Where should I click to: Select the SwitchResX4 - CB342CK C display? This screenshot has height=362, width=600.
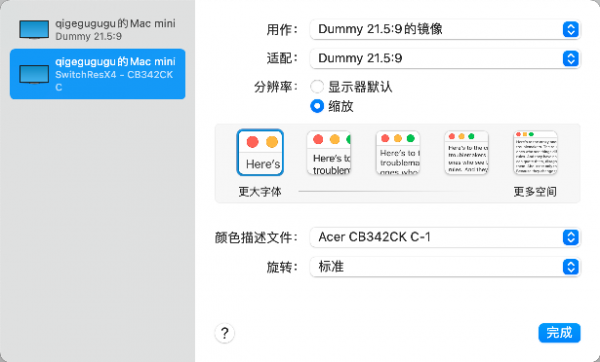(x=98, y=74)
